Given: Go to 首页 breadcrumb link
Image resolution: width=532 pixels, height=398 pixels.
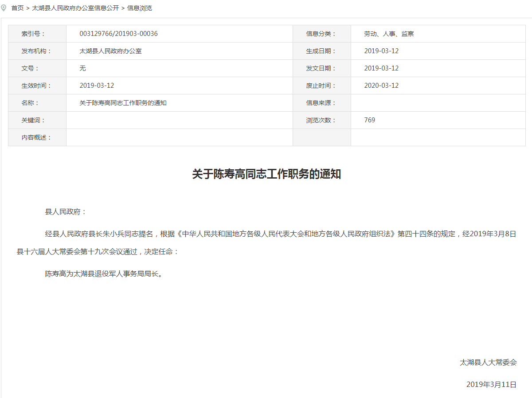Looking at the screenshot, I should 17,8.
